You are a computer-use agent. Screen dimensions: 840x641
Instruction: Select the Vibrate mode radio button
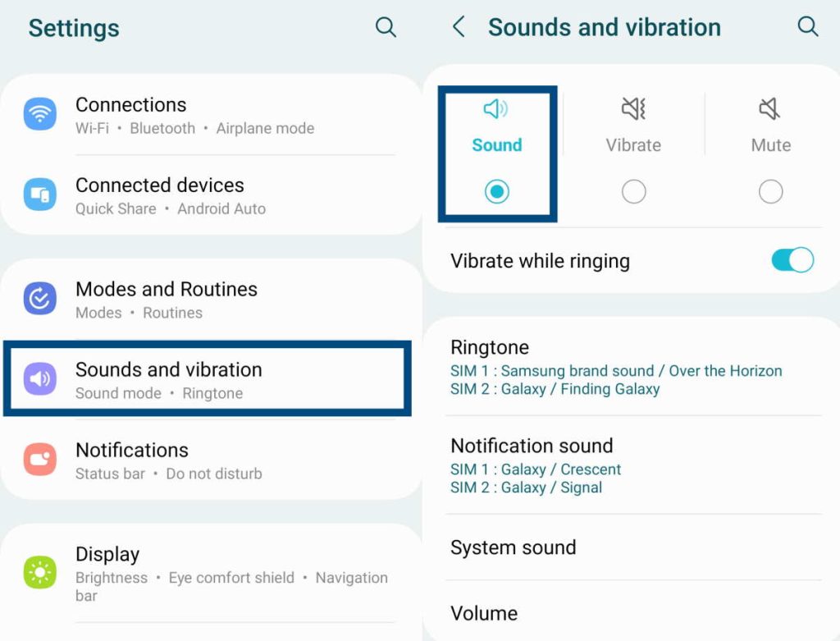coord(633,192)
